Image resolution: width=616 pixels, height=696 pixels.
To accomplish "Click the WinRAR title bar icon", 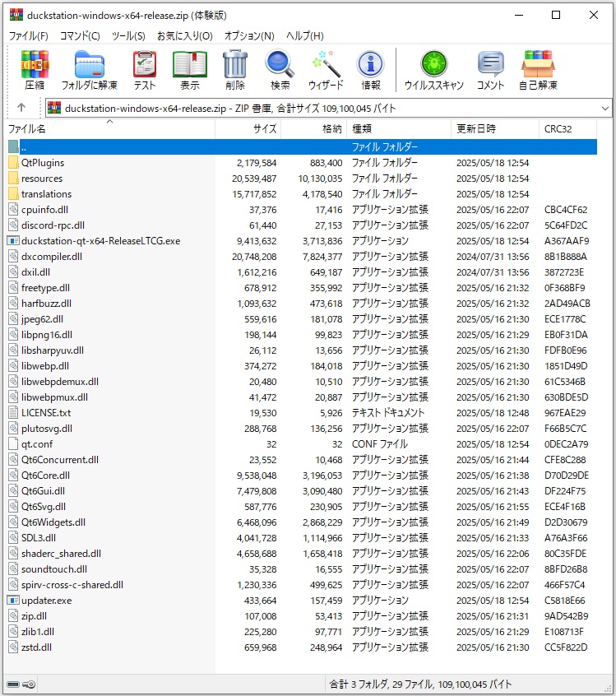I will 16,15.
